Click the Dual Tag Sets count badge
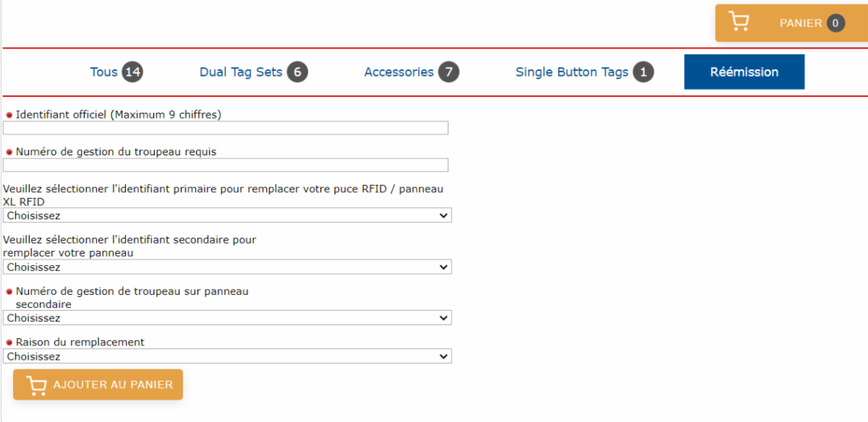The width and height of the screenshot is (868, 422). tap(297, 72)
